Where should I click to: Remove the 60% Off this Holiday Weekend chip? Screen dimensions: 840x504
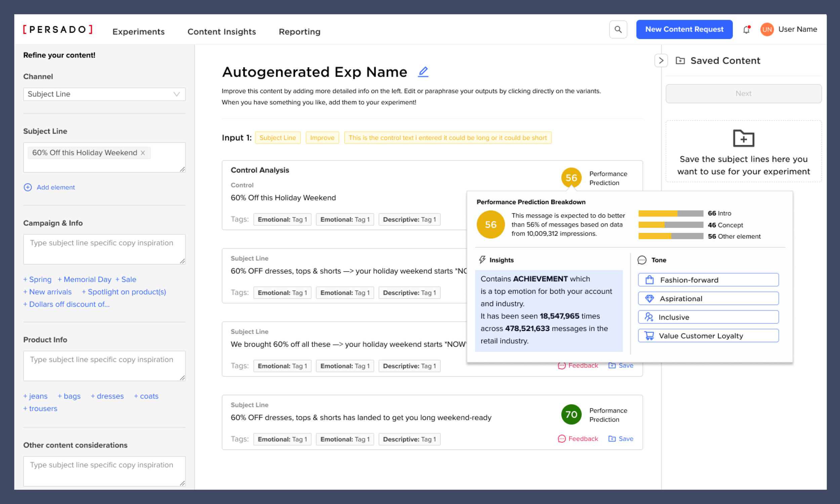click(x=143, y=153)
